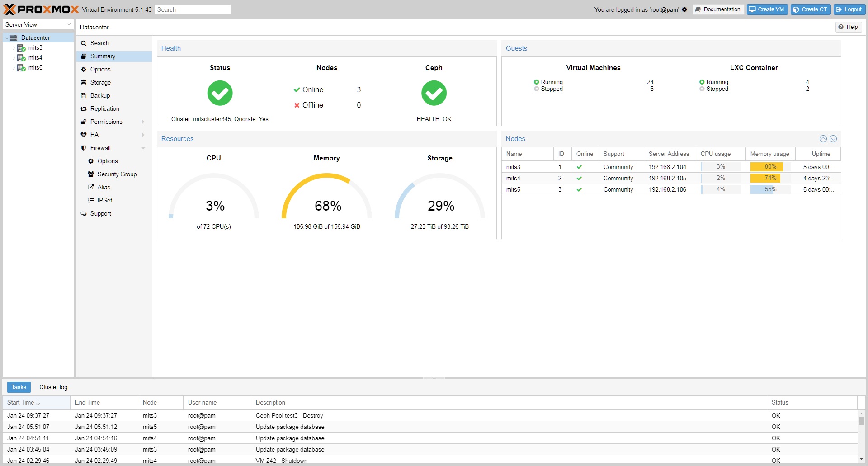This screenshot has height=466, width=868.
Task: Click the mits3 node server icon
Action: (x=21, y=48)
